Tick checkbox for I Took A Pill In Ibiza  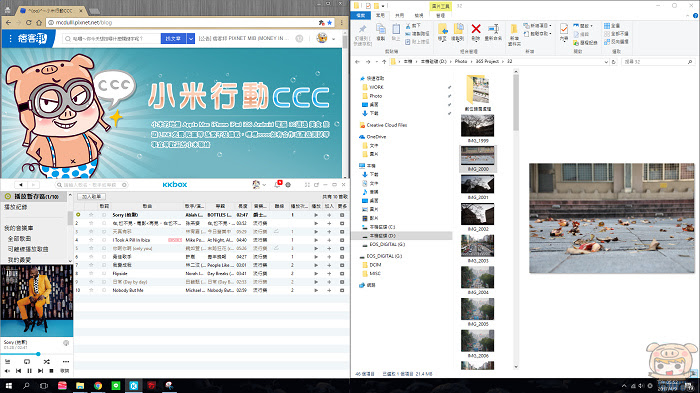(x=104, y=240)
